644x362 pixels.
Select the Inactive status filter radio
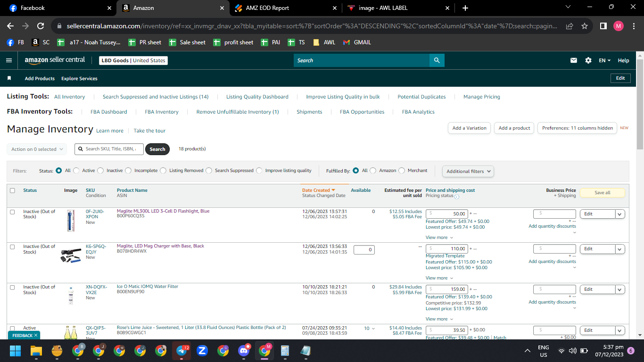pos(100,171)
